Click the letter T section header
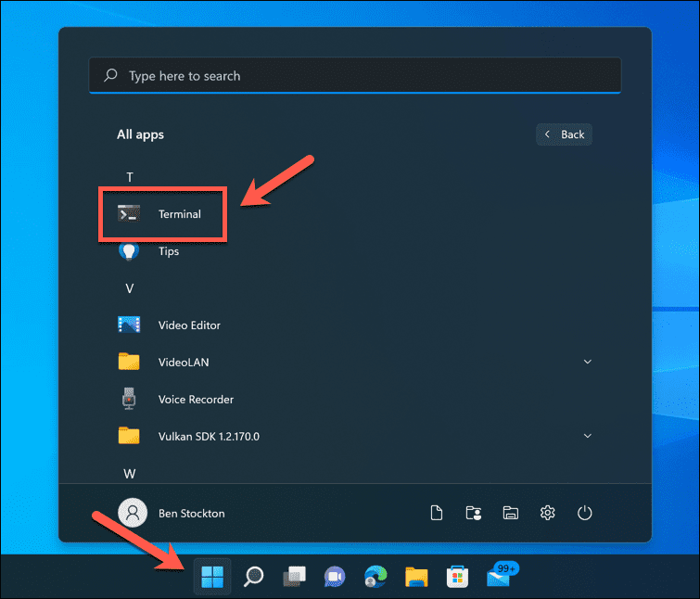 click(130, 177)
